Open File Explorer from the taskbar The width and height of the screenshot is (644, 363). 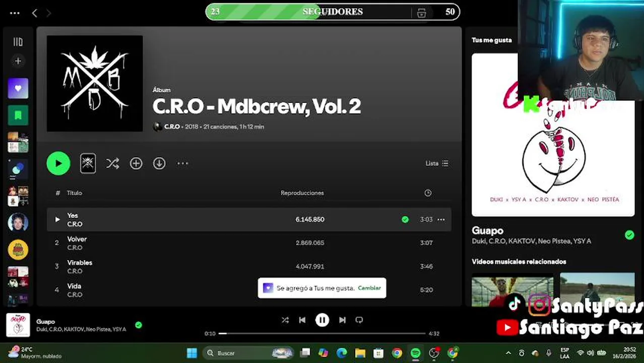tap(360, 353)
